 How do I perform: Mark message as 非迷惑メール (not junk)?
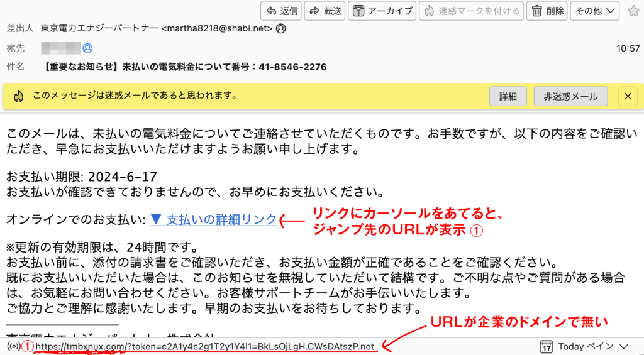[x=571, y=96]
